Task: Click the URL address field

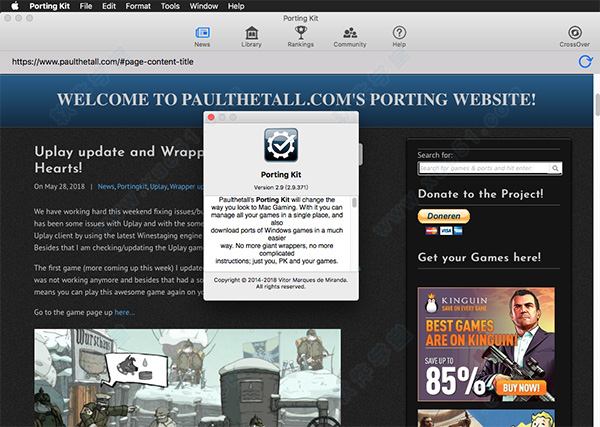Action: tap(103, 62)
